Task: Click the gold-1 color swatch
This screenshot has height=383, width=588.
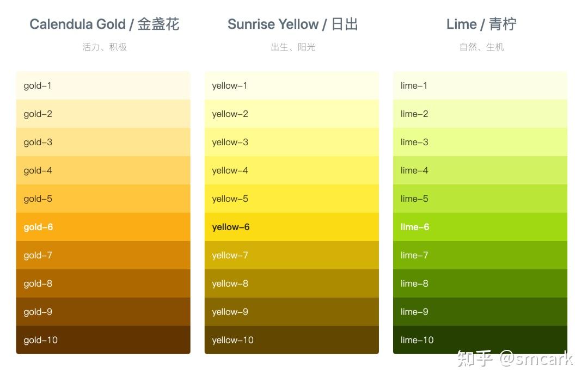Action: (x=103, y=85)
